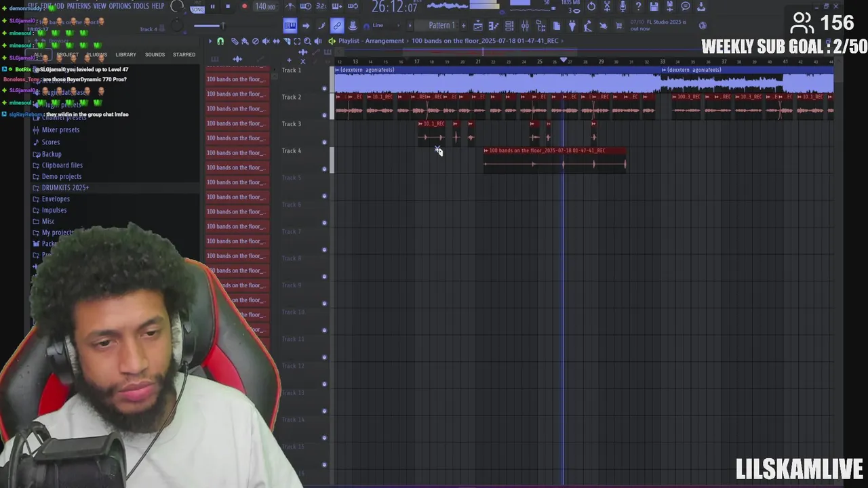Click the question mark help icon
This screenshot has height=488, width=868.
click(x=638, y=6)
